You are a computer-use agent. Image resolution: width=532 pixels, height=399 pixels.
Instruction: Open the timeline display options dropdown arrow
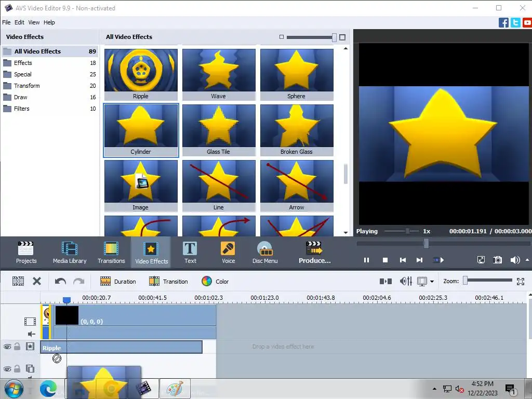[432, 281]
